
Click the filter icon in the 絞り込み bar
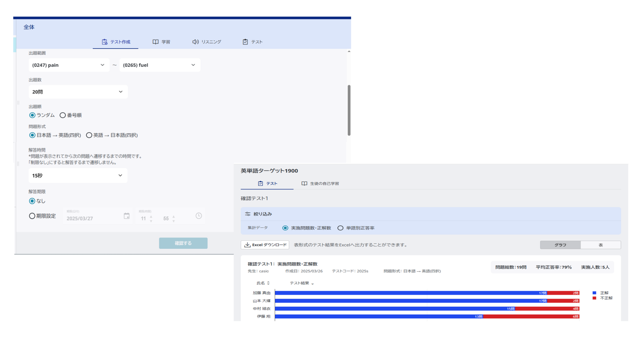pos(248,214)
